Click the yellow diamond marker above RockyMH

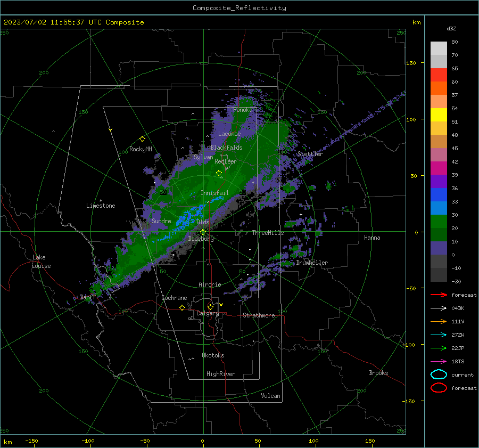click(x=142, y=139)
